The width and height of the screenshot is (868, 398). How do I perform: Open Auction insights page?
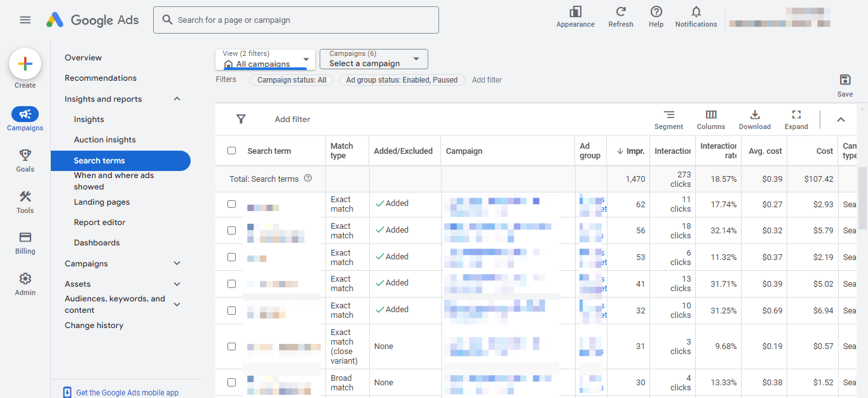pyautogui.click(x=105, y=140)
